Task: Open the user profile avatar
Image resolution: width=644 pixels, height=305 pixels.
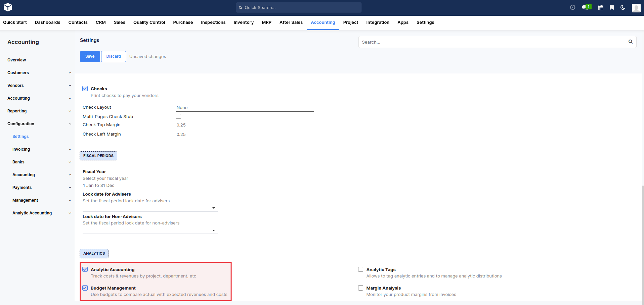Action: pos(636,8)
